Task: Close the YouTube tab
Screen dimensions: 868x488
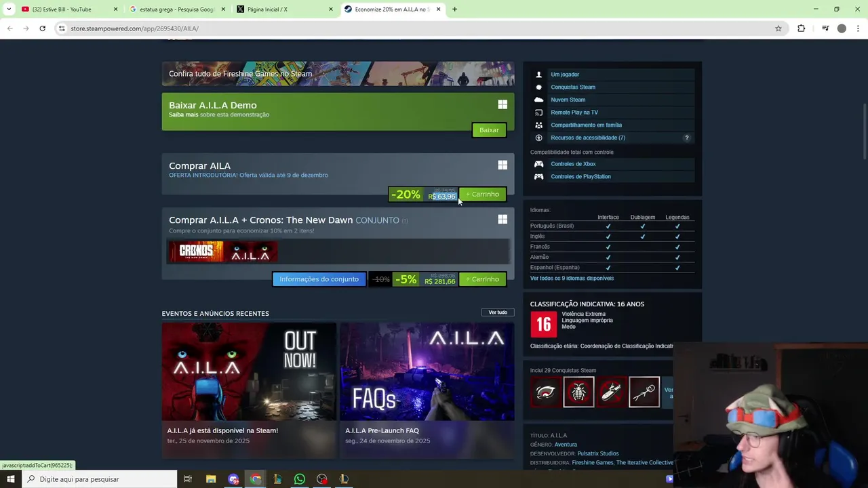Action: (x=115, y=9)
